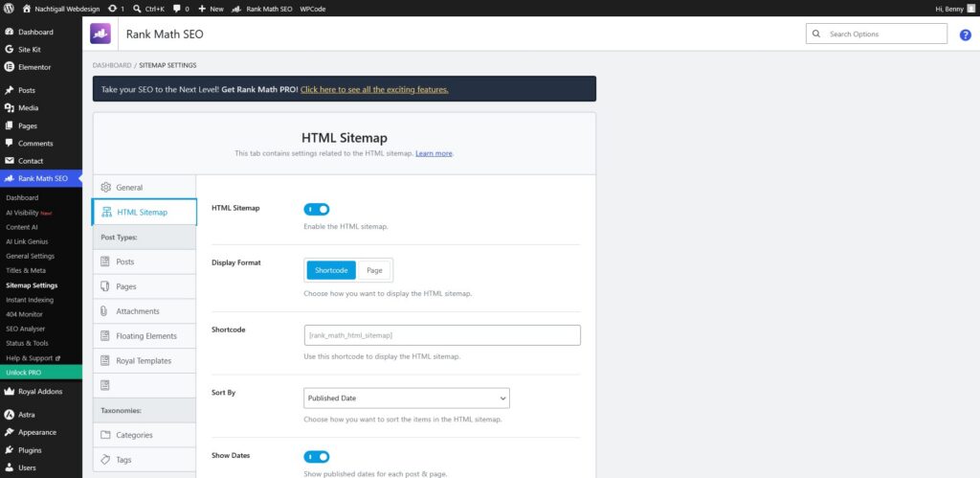Viewport: 980px width, 478px height.
Task: Choose Page display format
Action: pyautogui.click(x=374, y=270)
